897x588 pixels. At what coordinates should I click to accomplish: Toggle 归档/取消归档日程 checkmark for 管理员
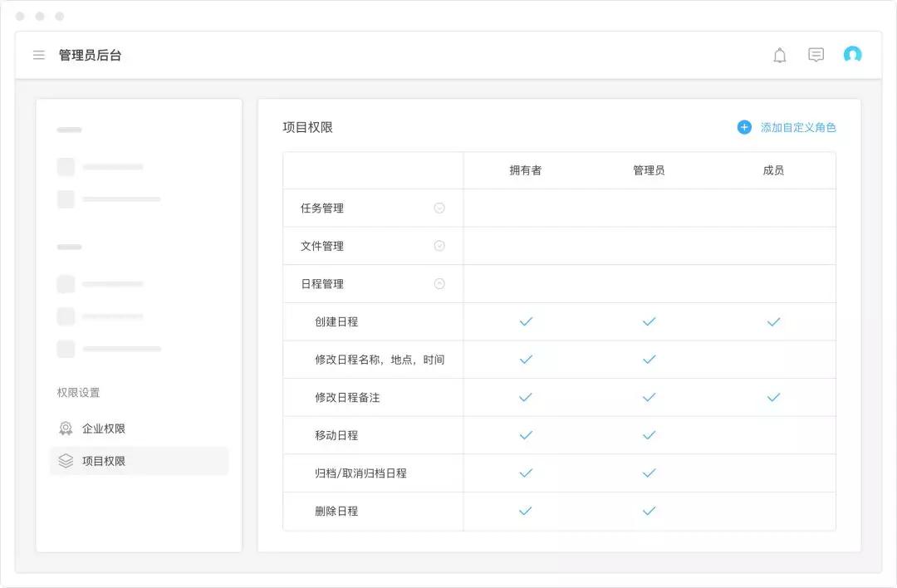649,473
